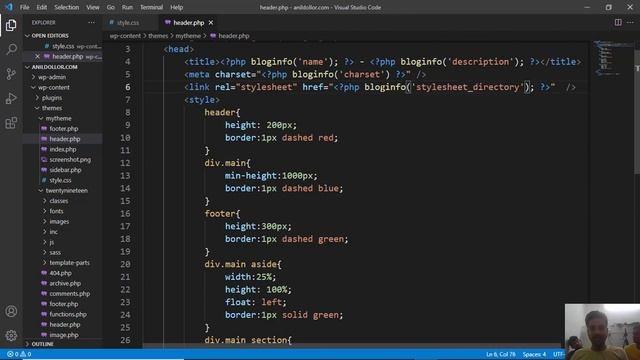Viewport: 640px width, 360px height.
Task: Open the Search view icon
Action: 11,49
